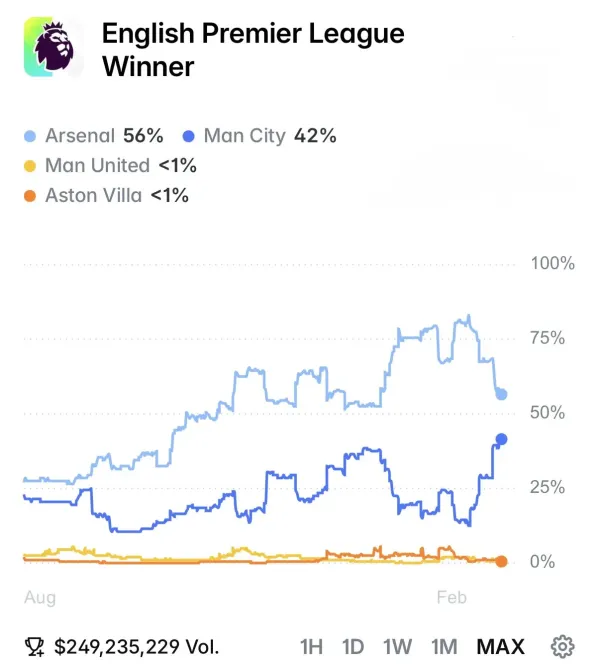Toggle the Man United legend entry
Viewport: 600px width, 668px height.
point(110,166)
